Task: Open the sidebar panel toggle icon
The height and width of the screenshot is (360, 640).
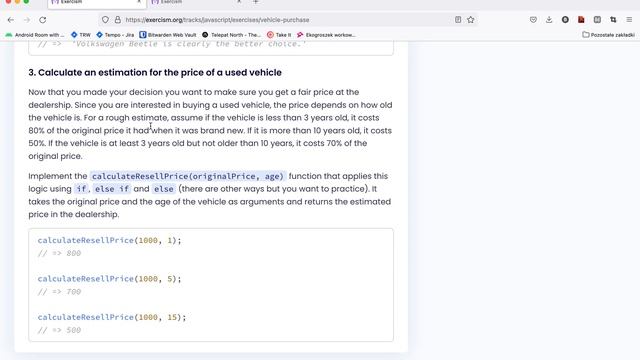Action: pos(597,20)
